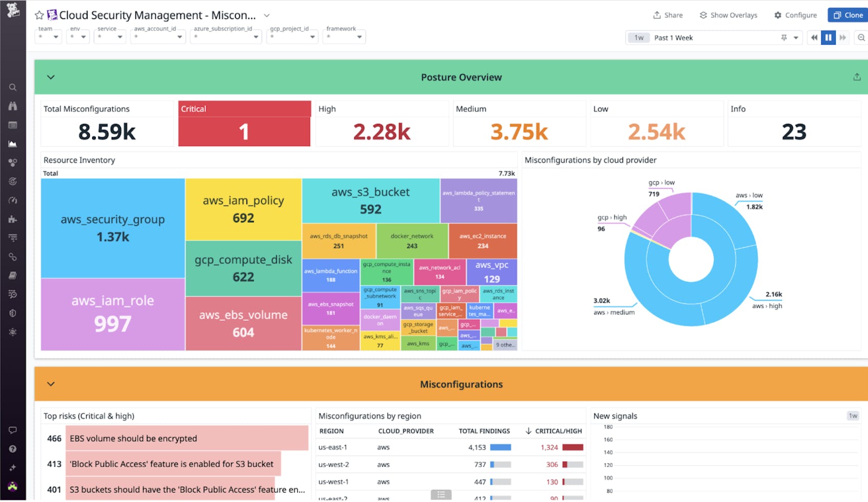The image size is (868, 502).
Task: Open search from the left sidebar
Action: 13,87
